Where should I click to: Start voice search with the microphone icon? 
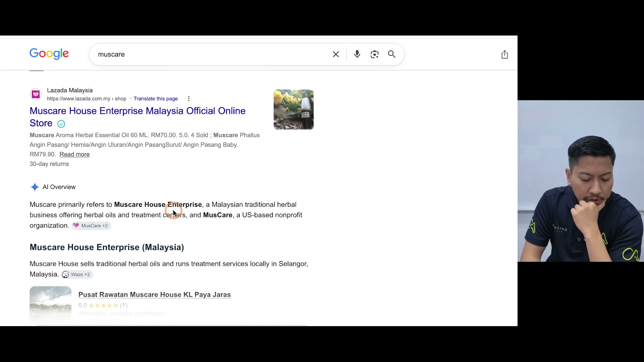coord(357,54)
